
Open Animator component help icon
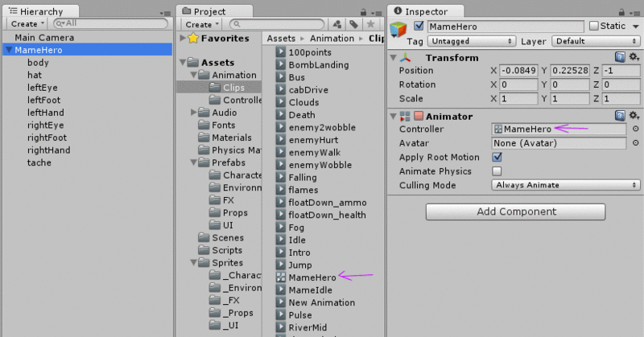tap(620, 116)
